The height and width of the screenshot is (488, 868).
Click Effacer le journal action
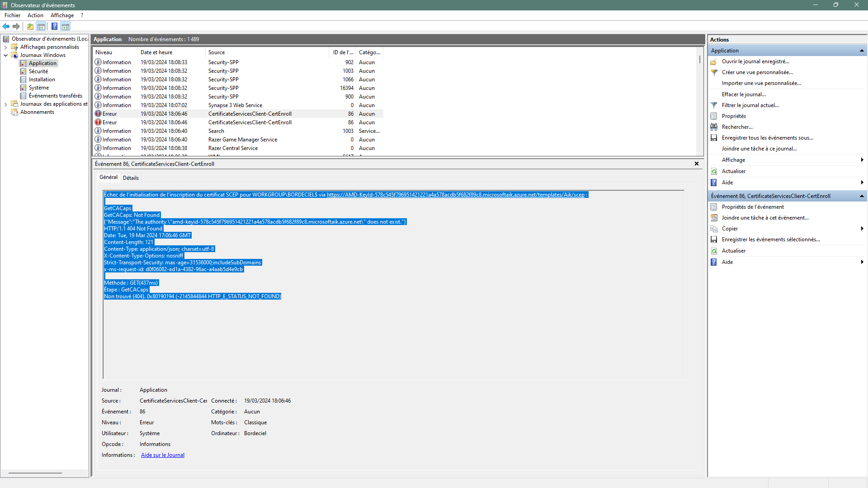[744, 94]
